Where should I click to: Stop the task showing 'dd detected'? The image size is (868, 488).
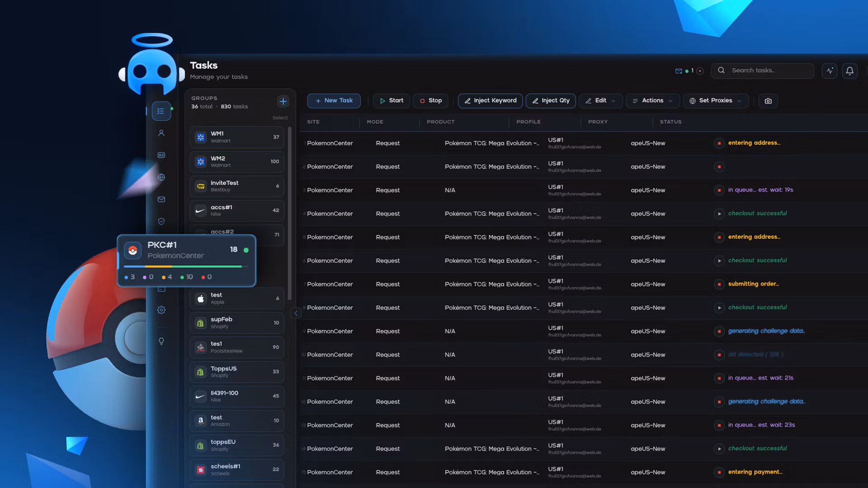(719, 355)
